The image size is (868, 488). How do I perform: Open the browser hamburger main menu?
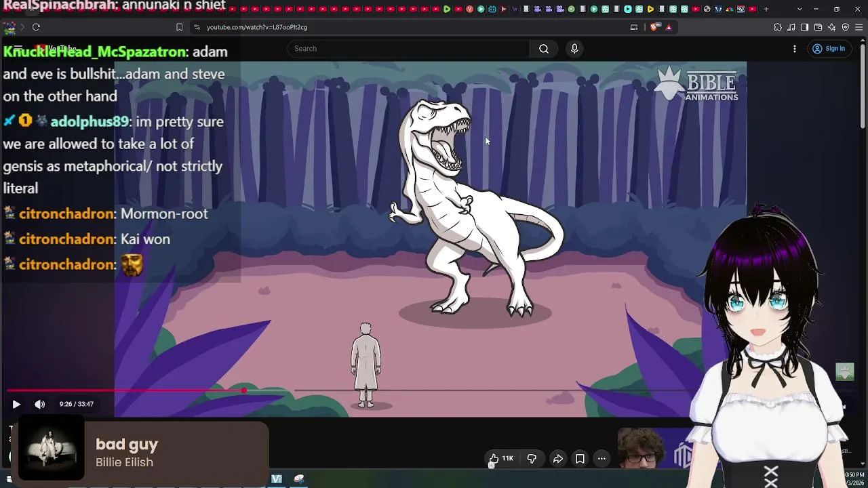coord(859,27)
